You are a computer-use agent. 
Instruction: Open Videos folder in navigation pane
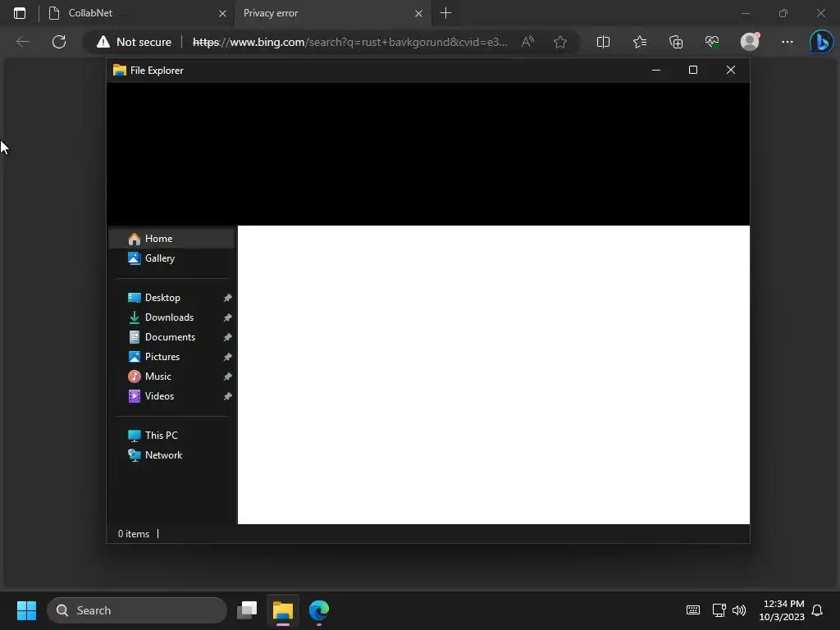coord(171,396)
